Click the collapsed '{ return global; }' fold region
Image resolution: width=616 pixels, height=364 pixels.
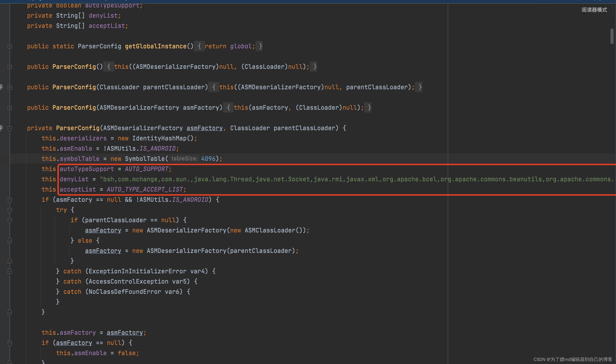click(228, 46)
